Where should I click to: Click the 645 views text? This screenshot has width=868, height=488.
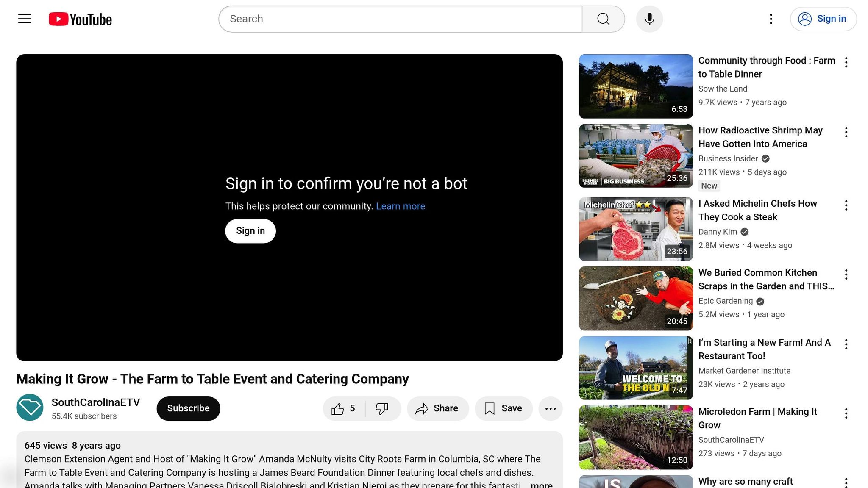coord(46,446)
